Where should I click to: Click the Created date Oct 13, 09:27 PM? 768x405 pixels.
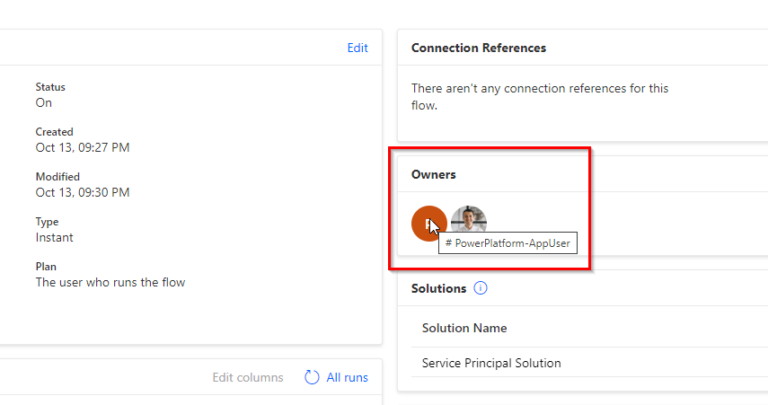tap(82, 148)
